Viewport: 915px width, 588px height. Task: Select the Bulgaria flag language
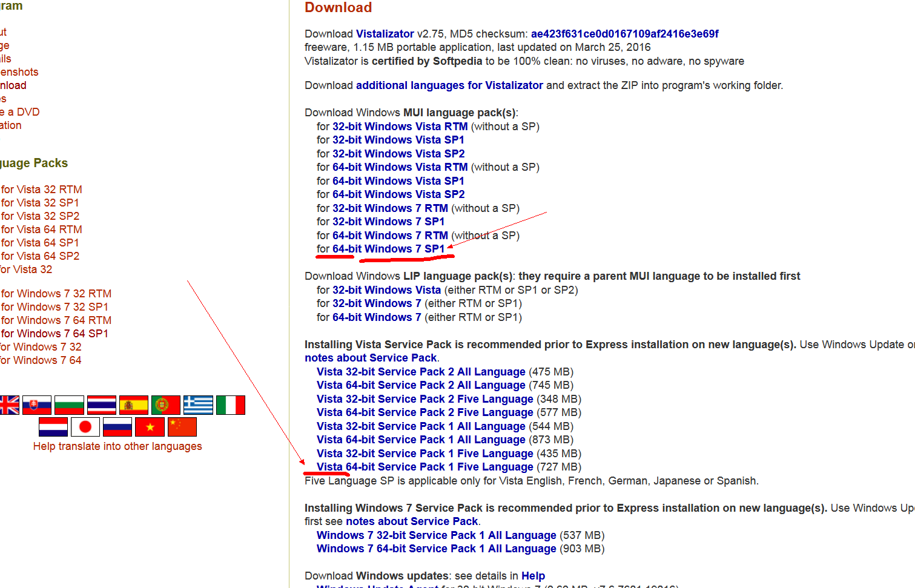pos(69,405)
